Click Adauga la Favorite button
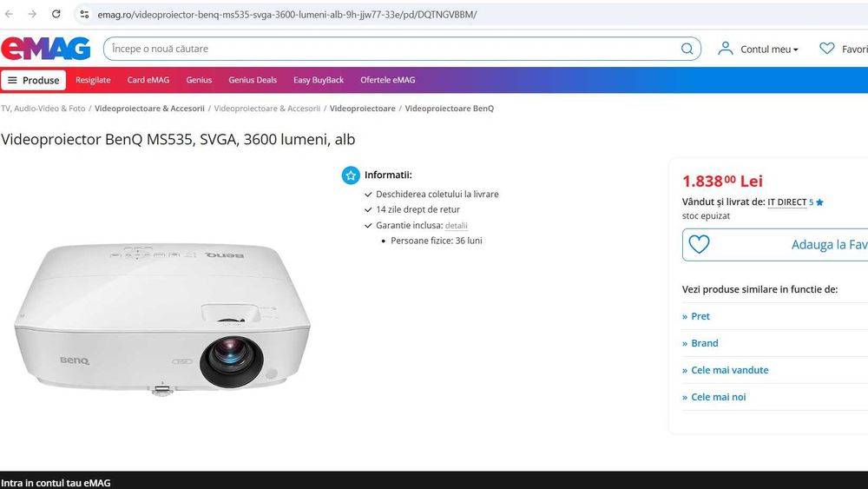Viewport: 868px width, 489px height. coord(775,244)
